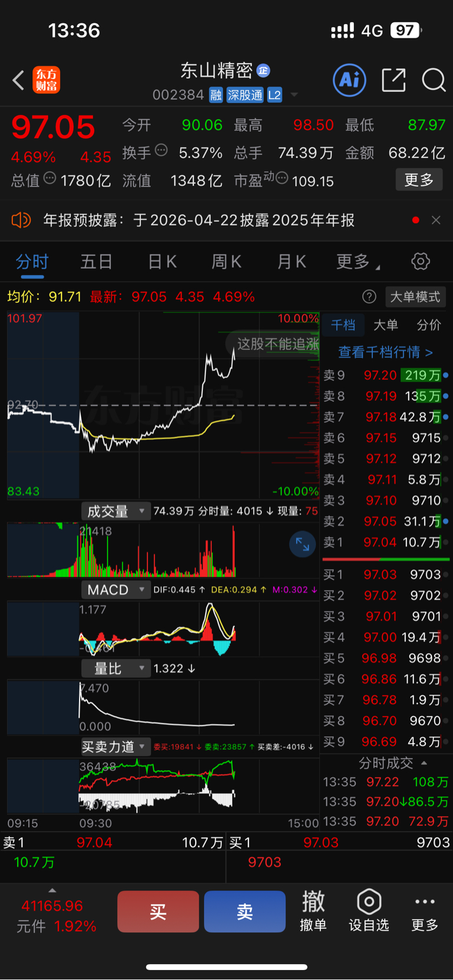Switch to the 分时 chart tab
Image resolution: width=453 pixels, height=980 pixels.
tap(32, 262)
